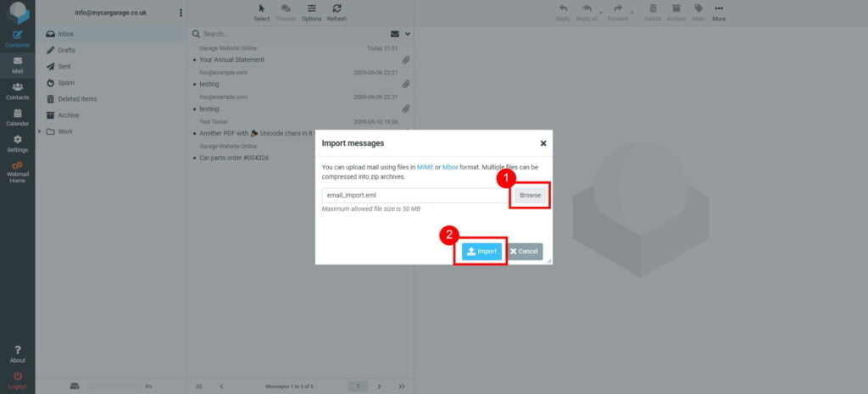Screen dimensions: 868x394
Task: Expand search options dropdown arrow
Action: point(408,34)
